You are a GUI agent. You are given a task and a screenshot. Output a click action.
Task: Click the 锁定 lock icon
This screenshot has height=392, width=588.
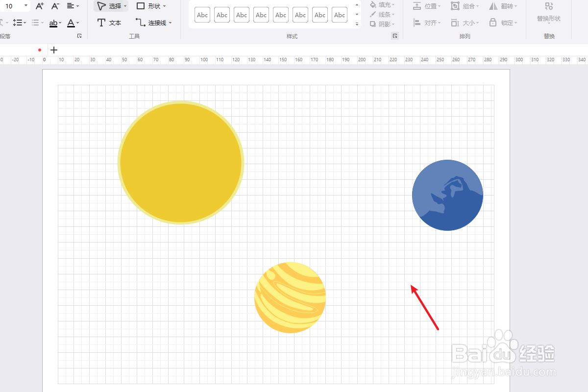coord(492,23)
